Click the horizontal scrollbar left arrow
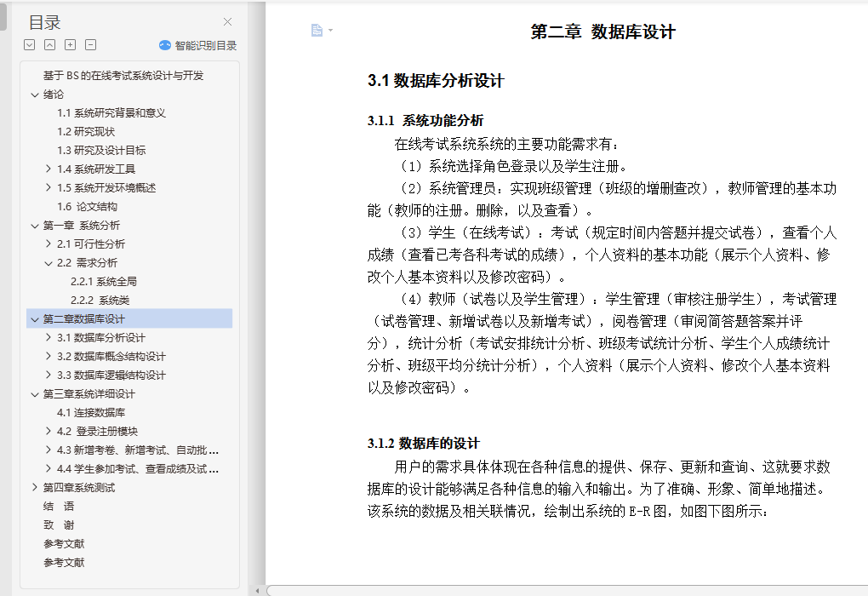 click(257, 590)
